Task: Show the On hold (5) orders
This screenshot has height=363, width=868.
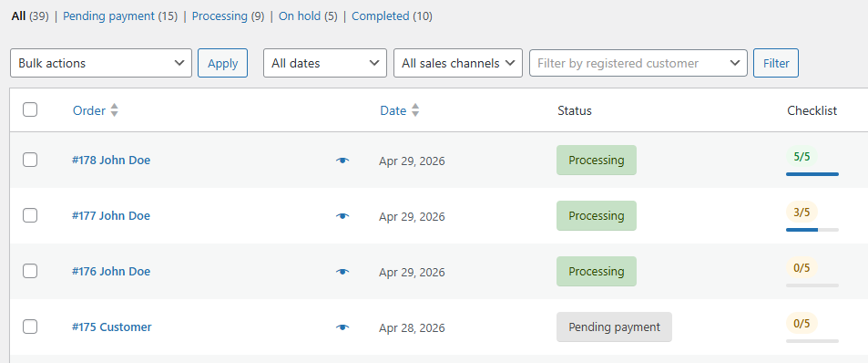Action: pyautogui.click(x=308, y=16)
